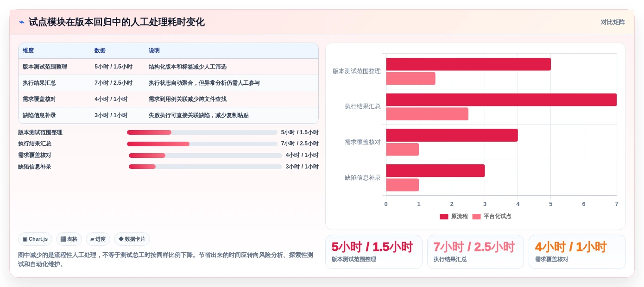Select the Chart.js tag chip
Viewport: 644px width, 287px height.
(x=35, y=239)
